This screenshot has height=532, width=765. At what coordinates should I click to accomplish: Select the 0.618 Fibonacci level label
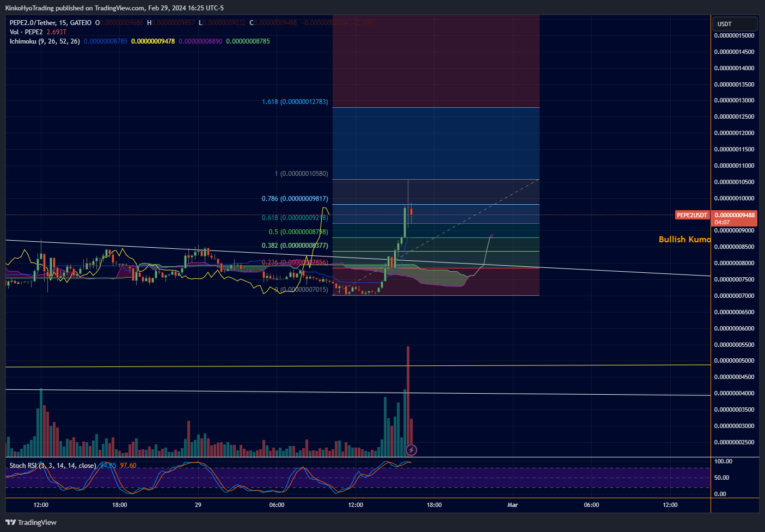coord(295,217)
